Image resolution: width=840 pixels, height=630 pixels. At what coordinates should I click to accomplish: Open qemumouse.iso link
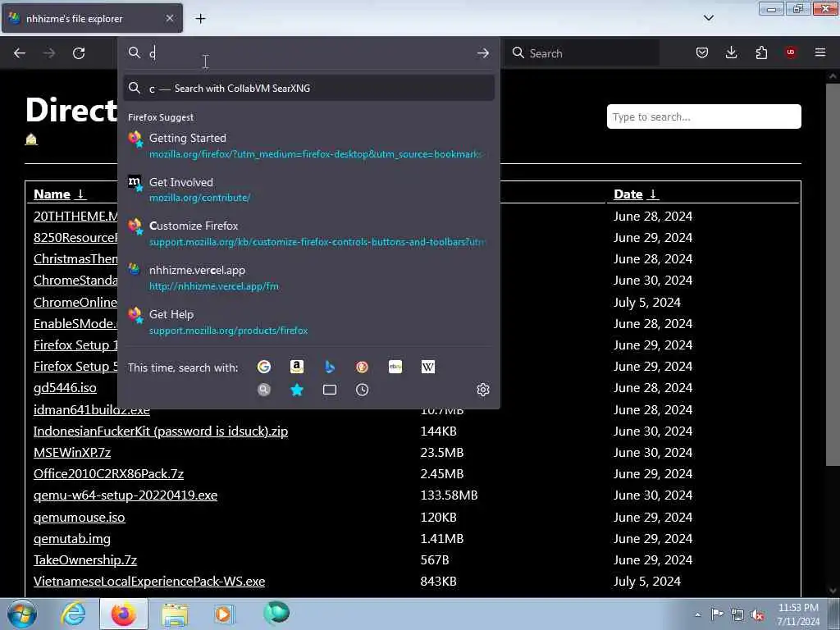[79, 518]
